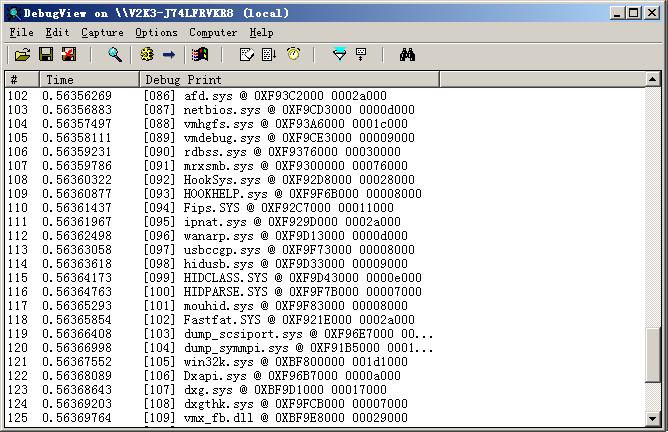The width and height of the screenshot is (668, 432).
Task: Click the Save floppy disk icon
Action: [x=46, y=55]
